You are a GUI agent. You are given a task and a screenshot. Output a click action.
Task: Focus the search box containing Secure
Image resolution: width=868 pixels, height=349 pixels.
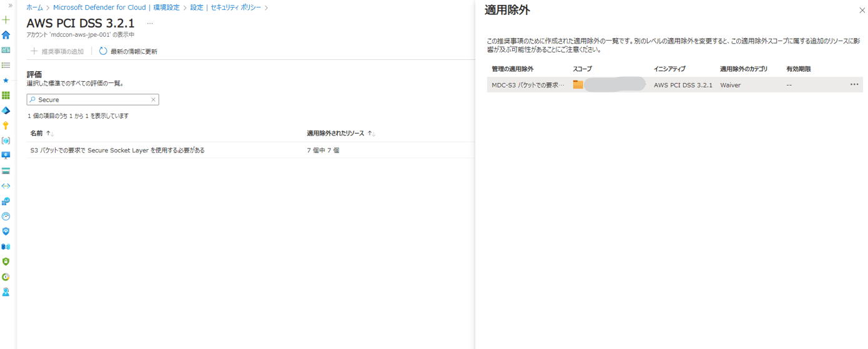click(92, 99)
